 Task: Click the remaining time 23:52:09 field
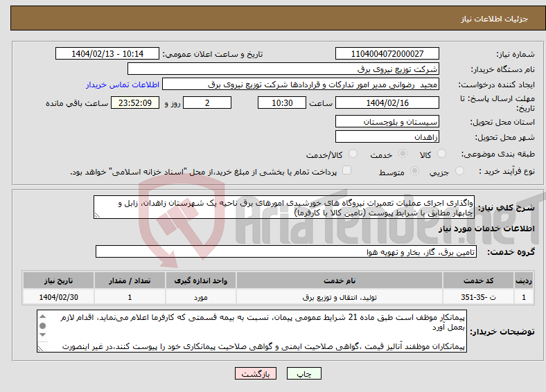135,103
